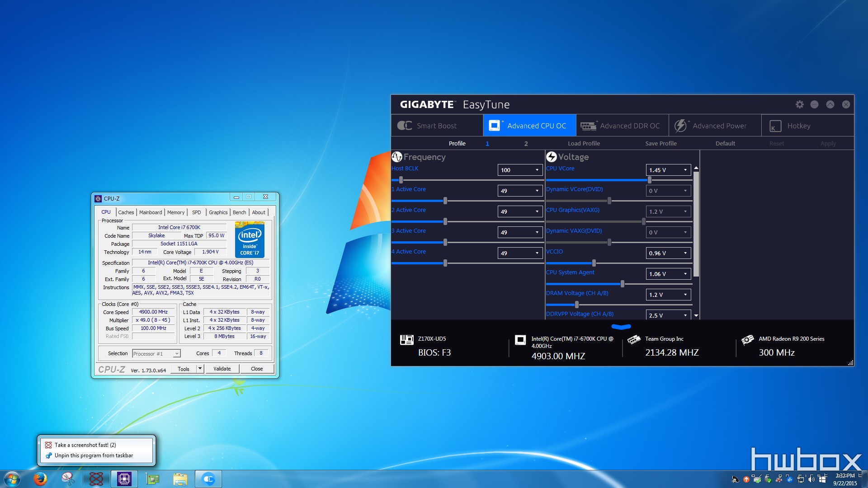The image size is (868, 488).
Task: Select Profile 1 in EasyTune
Action: pyautogui.click(x=488, y=143)
